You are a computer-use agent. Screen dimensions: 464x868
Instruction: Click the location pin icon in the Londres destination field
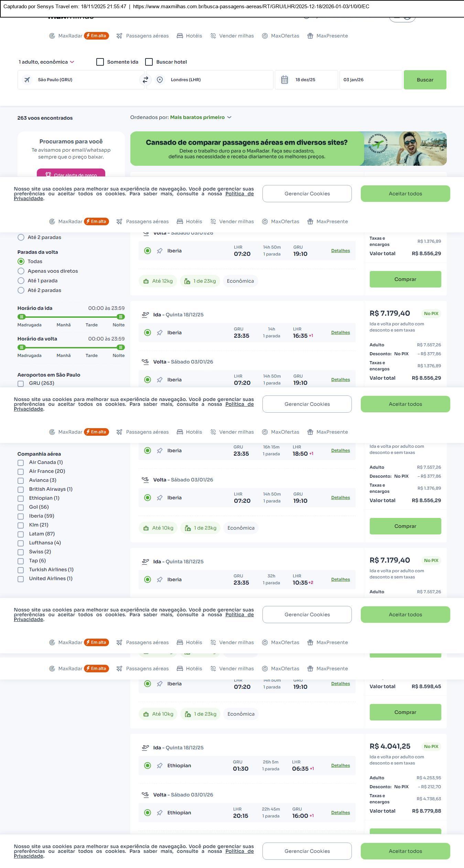[160, 80]
